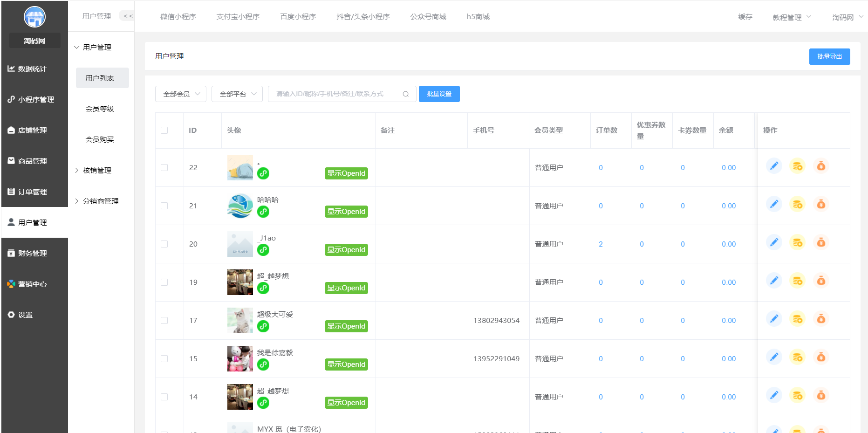Open the 全部会员 dropdown
The width and height of the screenshot is (868, 433).
180,94
